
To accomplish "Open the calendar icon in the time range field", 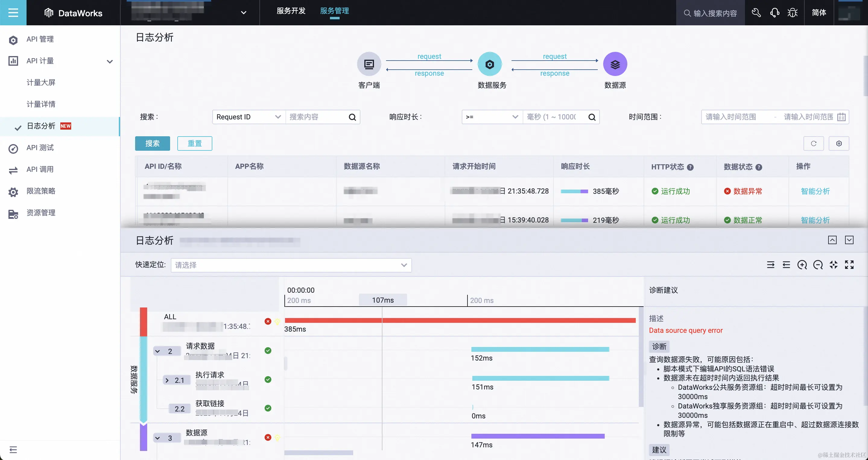I will tap(841, 117).
